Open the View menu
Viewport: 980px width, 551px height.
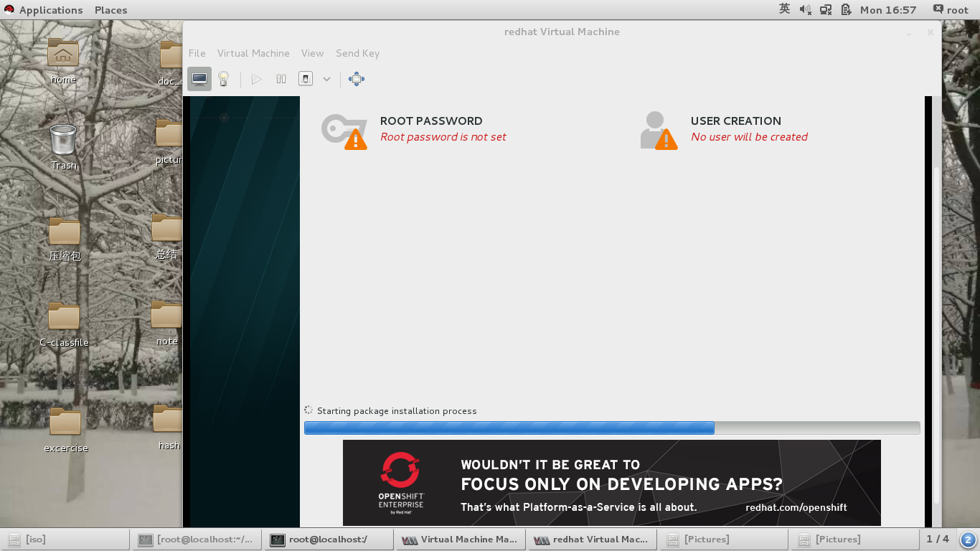click(312, 53)
